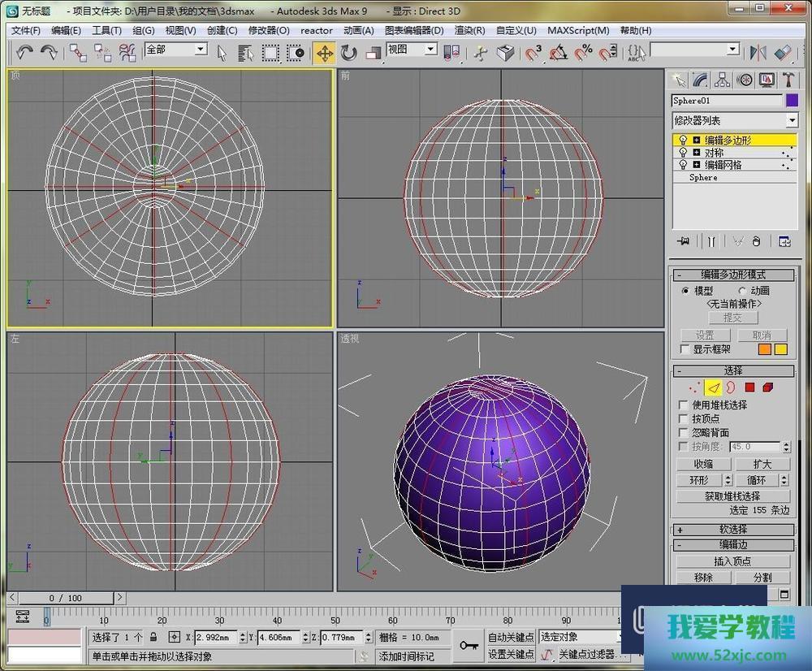Choose Polygon sub-object red square icon

point(749,387)
